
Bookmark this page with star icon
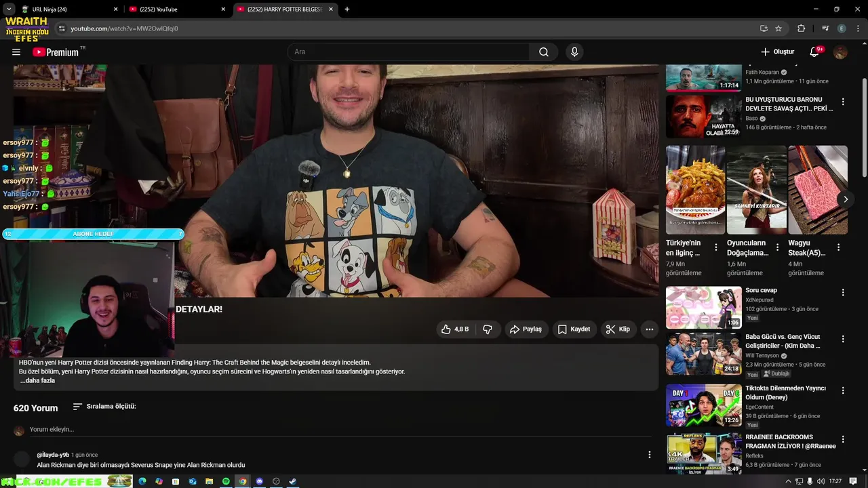click(x=778, y=28)
